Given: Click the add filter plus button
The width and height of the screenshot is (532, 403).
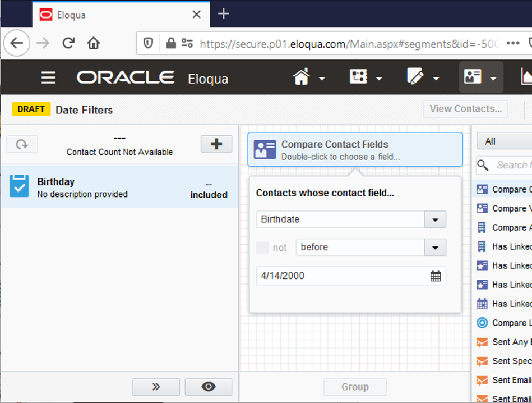Looking at the screenshot, I should coord(216,144).
